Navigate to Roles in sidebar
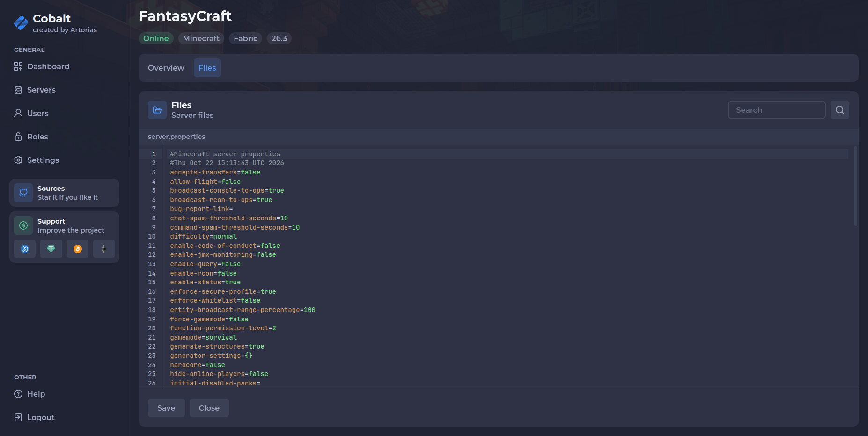 tap(31, 137)
